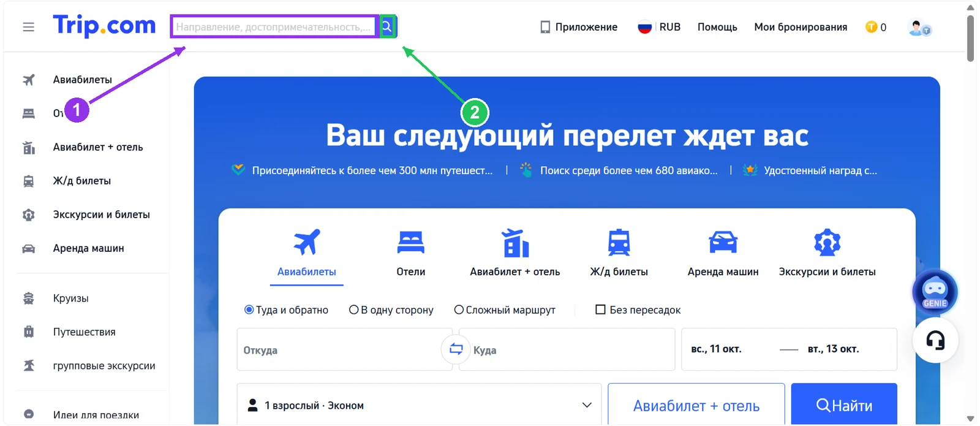The width and height of the screenshot is (980, 426).
Task: Click the sidebar ship icon for Круизы
Action: click(29, 299)
